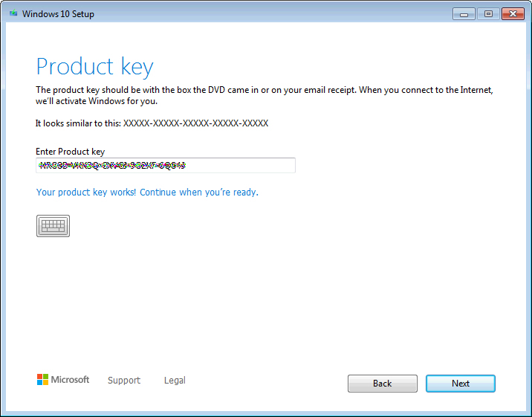The height and width of the screenshot is (417, 532).
Task: Open the on-screen keyboard icon
Action: pyautogui.click(x=53, y=226)
